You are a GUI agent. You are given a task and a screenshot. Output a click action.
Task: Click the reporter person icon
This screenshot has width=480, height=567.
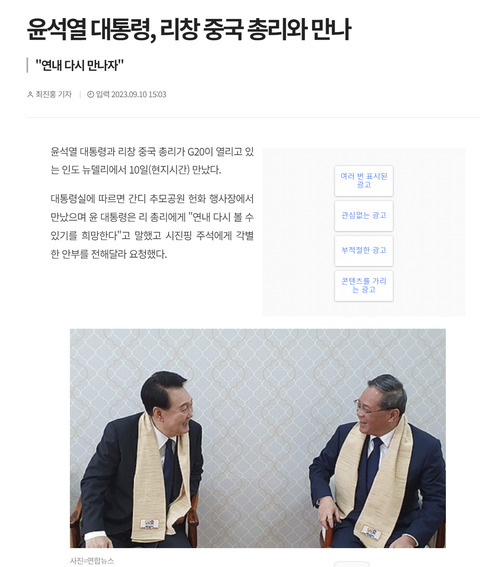click(30, 94)
